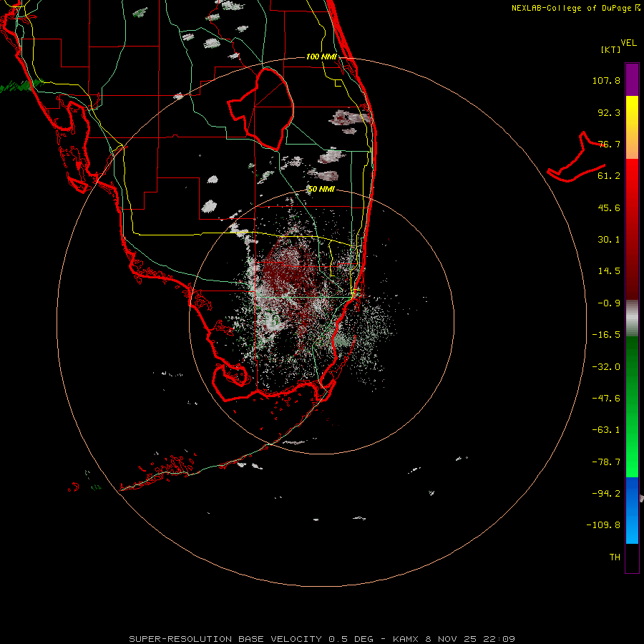Select the -63.1 velocity scale value
The height and width of the screenshot is (644, 644).
pyautogui.click(x=606, y=430)
